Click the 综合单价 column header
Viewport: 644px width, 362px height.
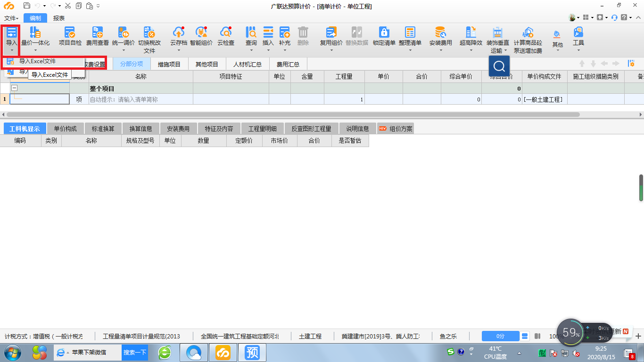coord(461,76)
